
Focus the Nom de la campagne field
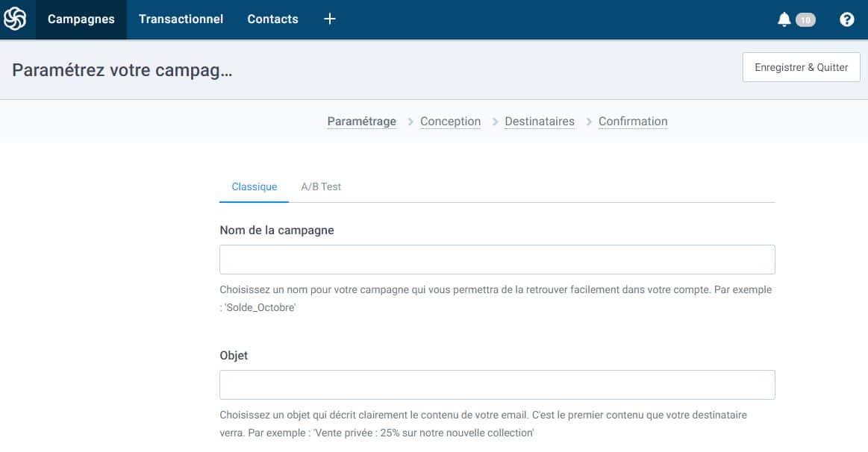[497, 260]
